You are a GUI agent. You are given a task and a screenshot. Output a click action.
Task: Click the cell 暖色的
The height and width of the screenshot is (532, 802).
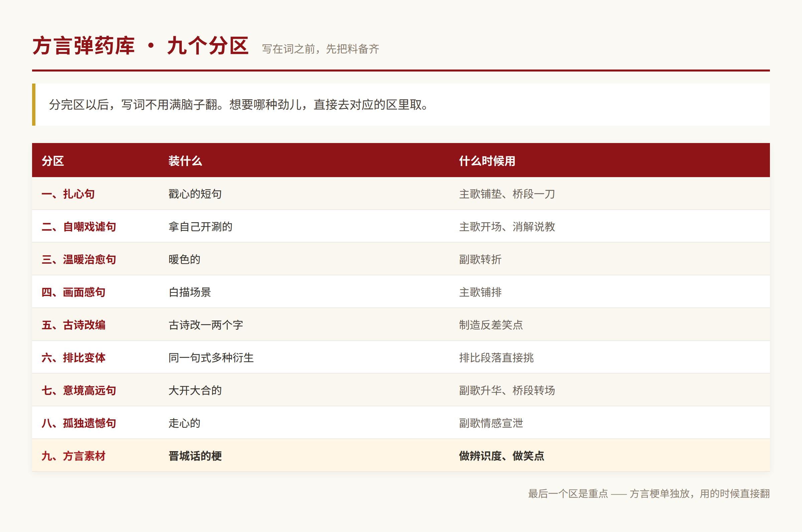coord(184,259)
